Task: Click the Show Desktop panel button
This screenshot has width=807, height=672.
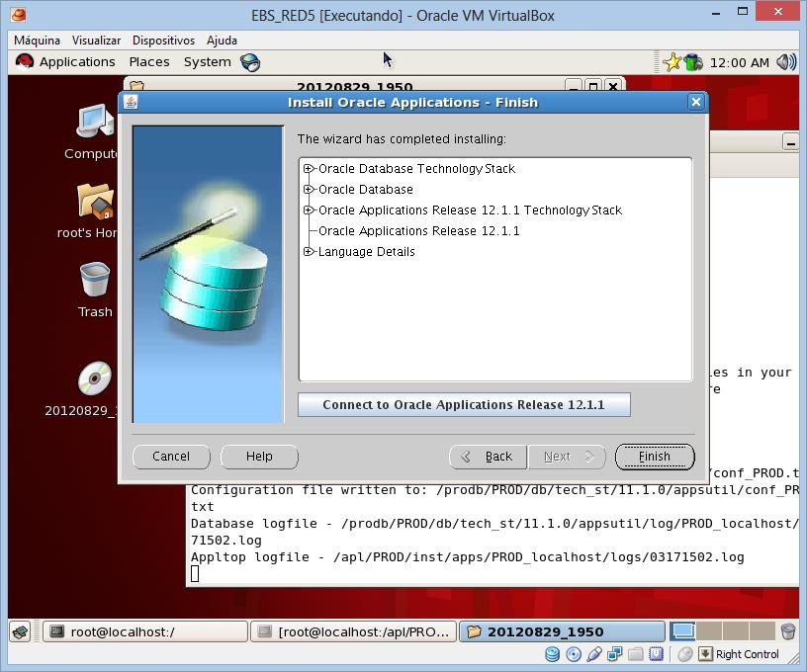Action: coord(21,631)
